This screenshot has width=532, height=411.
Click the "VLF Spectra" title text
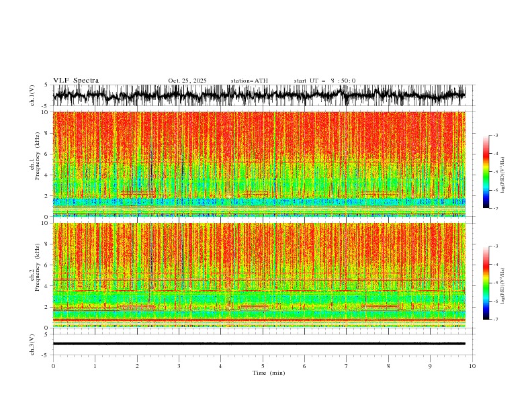point(76,81)
